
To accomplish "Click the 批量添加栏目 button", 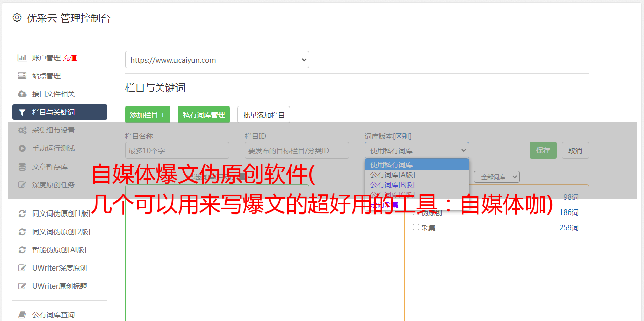I will click(264, 115).
